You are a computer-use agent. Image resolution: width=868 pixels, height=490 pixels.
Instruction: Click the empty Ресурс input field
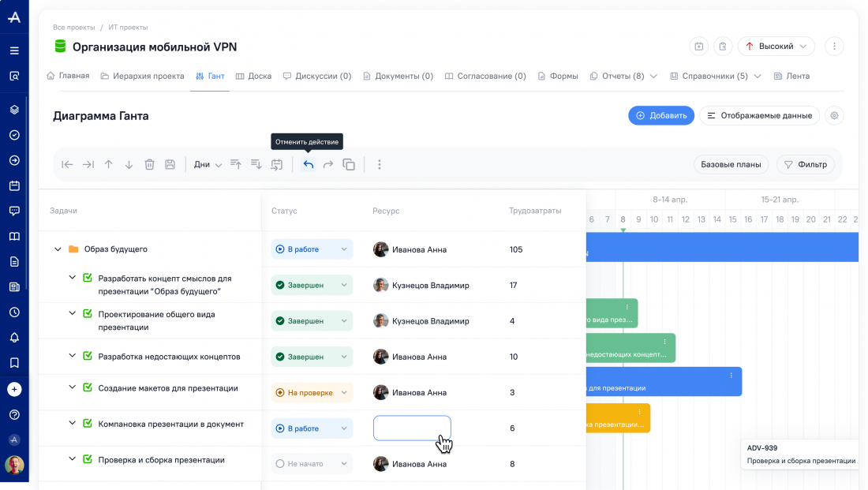[x=411, y=428]
